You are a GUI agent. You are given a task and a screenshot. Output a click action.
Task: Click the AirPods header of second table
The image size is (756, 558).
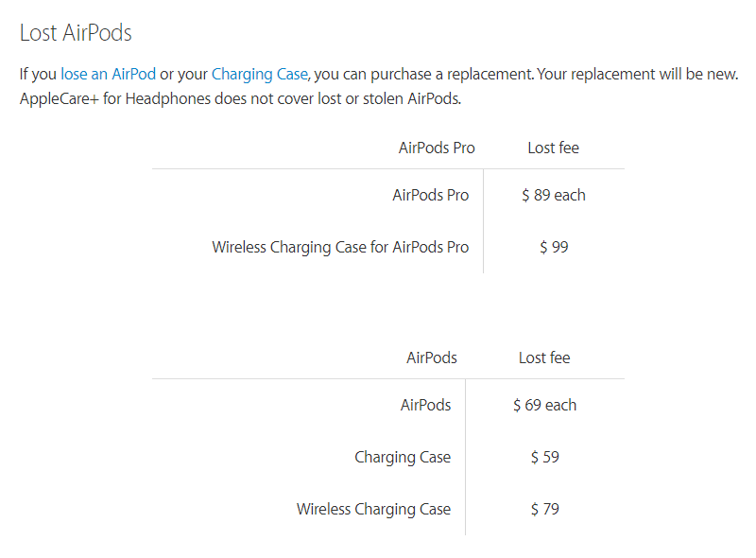coord(431,357)
